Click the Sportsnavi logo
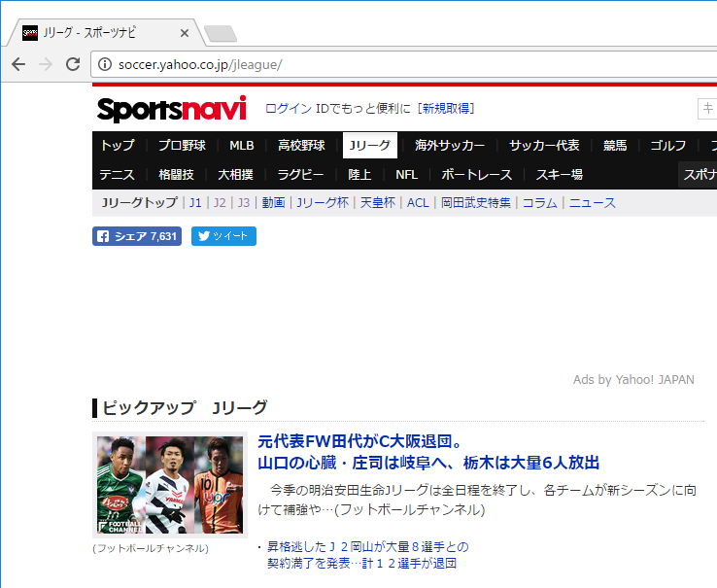The image size is (717, 588). pyautogui.click(x=171, y=109)
